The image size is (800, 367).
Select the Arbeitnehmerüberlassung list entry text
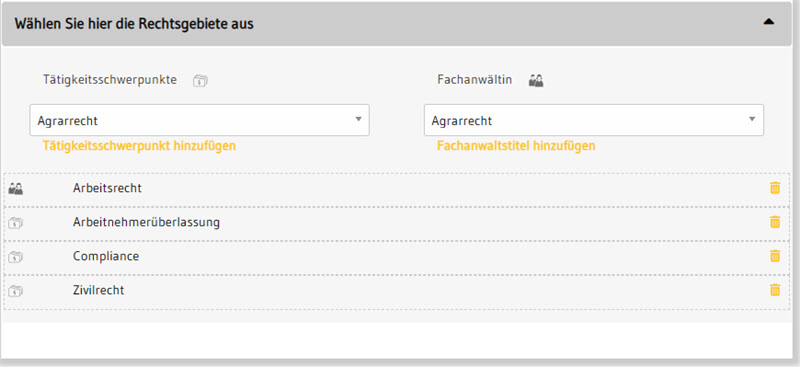(146, 223)
